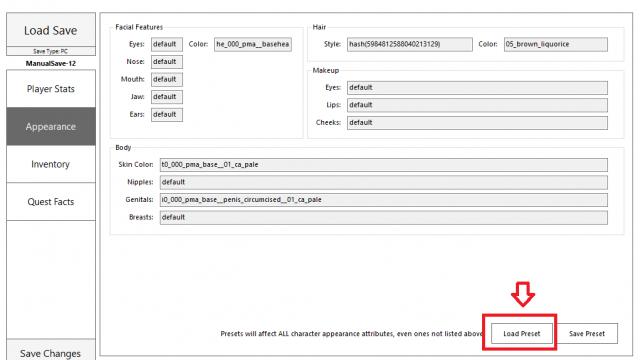Viewport: 640px width, 360px height.
Task: Click the Body group title
Action: coord(123,147)
